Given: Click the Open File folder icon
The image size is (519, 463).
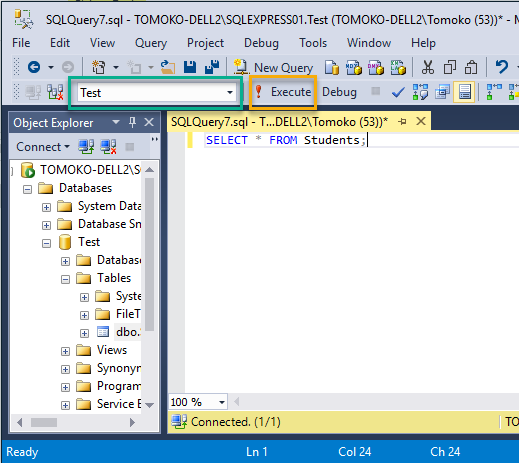Looking at the screenshot, I should pos(168,67).
